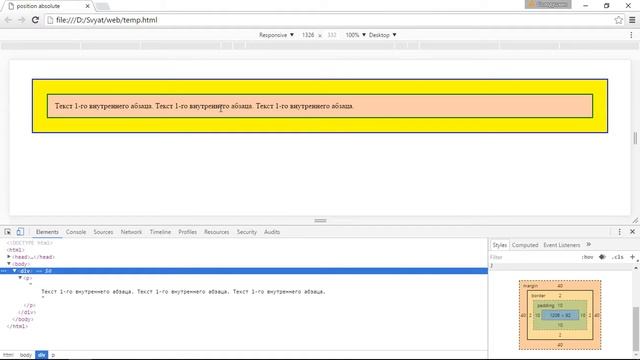Toggle element state with :hov
Screen dimensions: 640x360
pos(587,257)
